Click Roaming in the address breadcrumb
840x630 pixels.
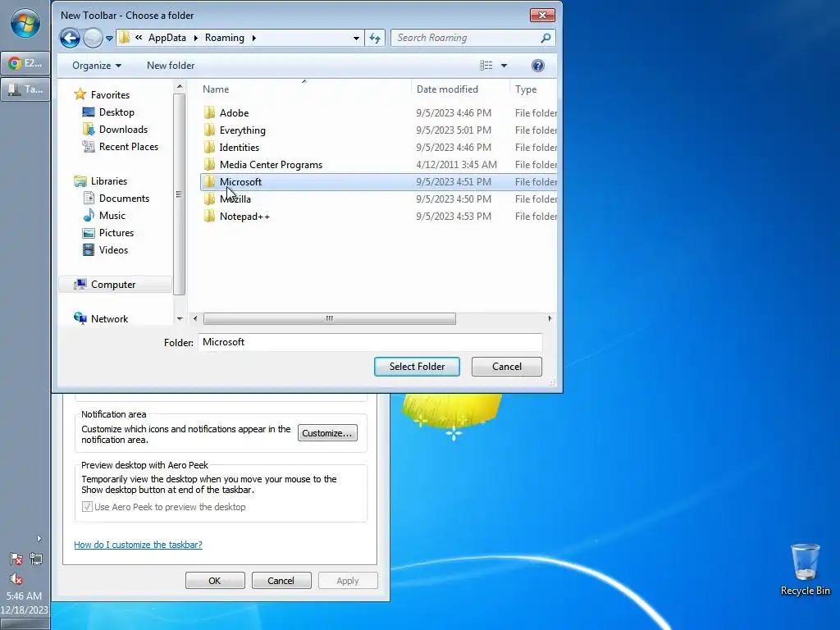(225, 38)
